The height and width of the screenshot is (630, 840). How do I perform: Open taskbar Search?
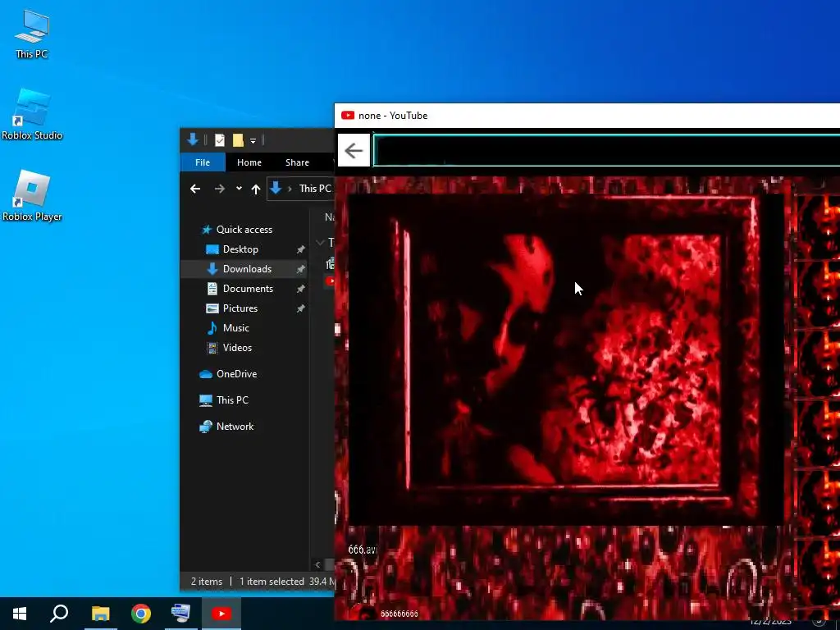(59, 614)
